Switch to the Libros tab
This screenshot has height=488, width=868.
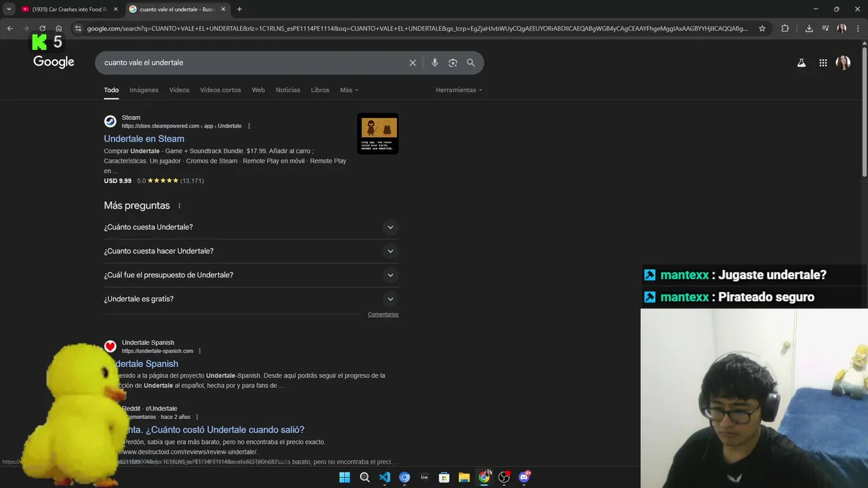(x=320, y=90)
